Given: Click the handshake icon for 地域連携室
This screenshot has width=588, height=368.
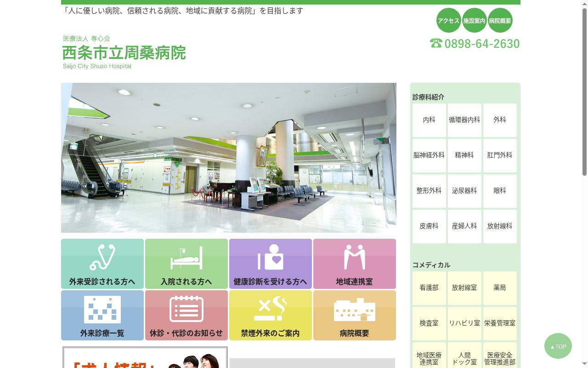Looking at the screenshot, I should pyautogui.click(x=355, y=257).
